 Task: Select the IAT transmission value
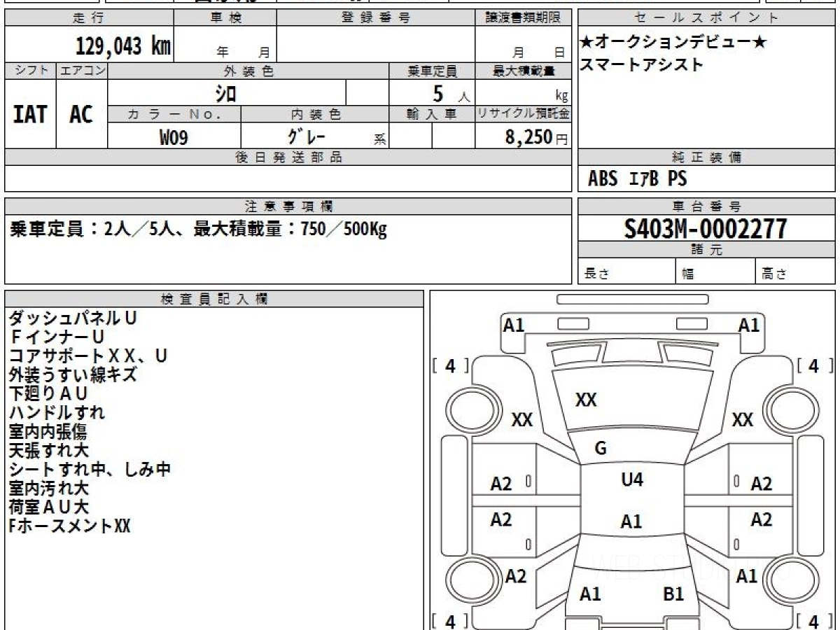click(30, 114)
